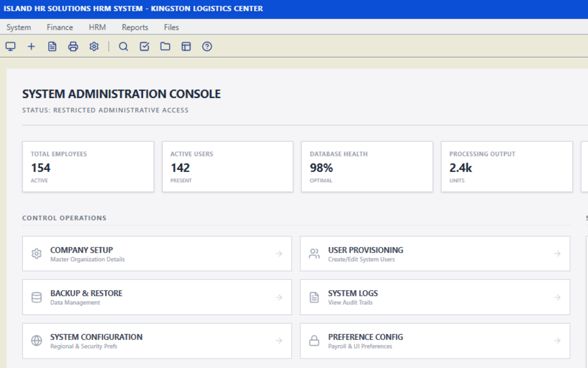Select the Database Health stat card
The width and height of the screenshot is (588, 368).
(x=367, y=167)
